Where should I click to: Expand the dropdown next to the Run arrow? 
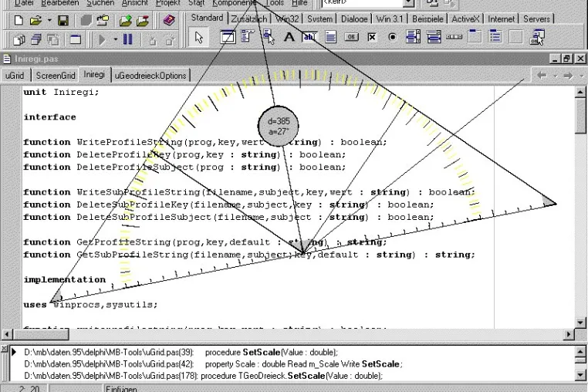tap(116, 39)
